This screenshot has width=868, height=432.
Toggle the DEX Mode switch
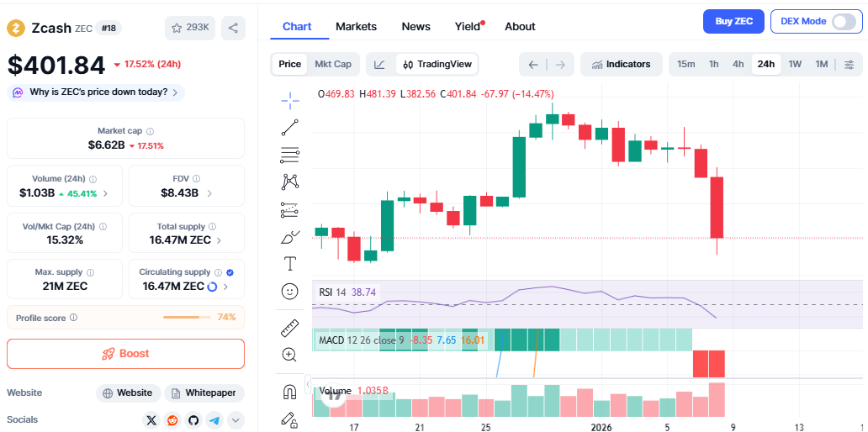pyautogui.click(x=843, y=22)
